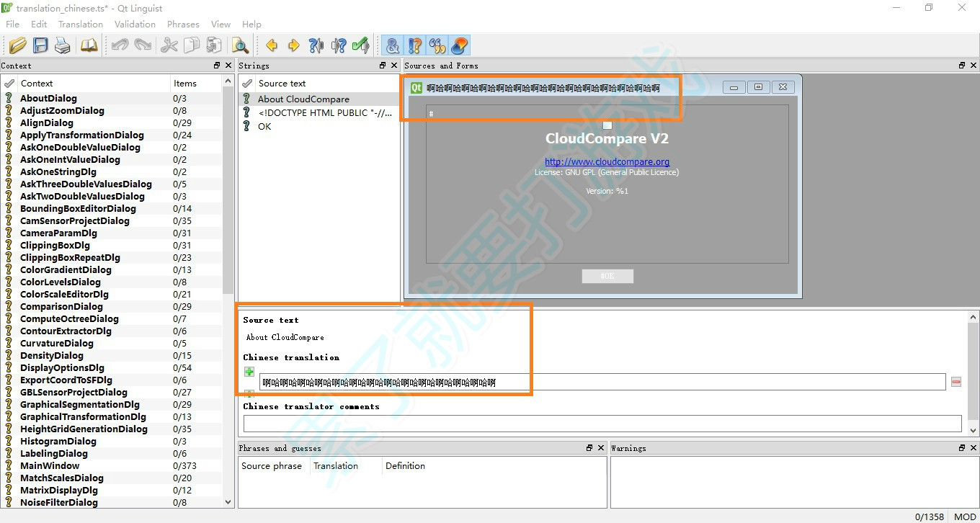Open the Find dialog using the magnifier icon

click(x=241, y=45)
